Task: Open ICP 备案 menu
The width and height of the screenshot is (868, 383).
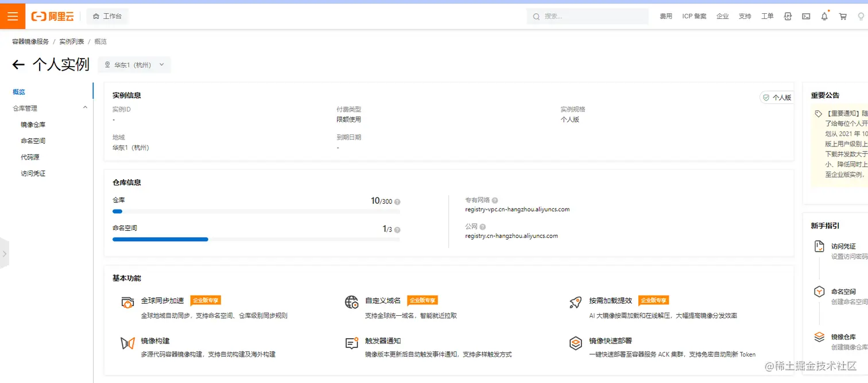Action: (x=694, y=16)
